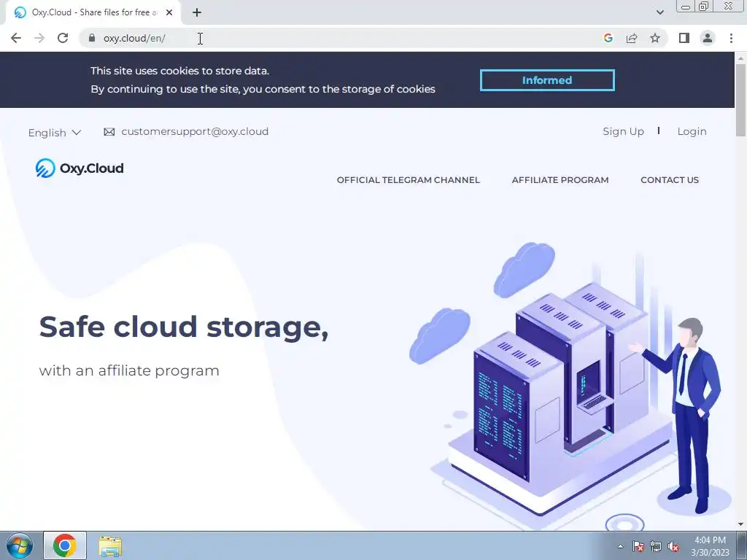Viewport: 747px width, 560px height.
Task: Open the Contact Us menu item
Action: pyautogui.click(x=670, y=180)
